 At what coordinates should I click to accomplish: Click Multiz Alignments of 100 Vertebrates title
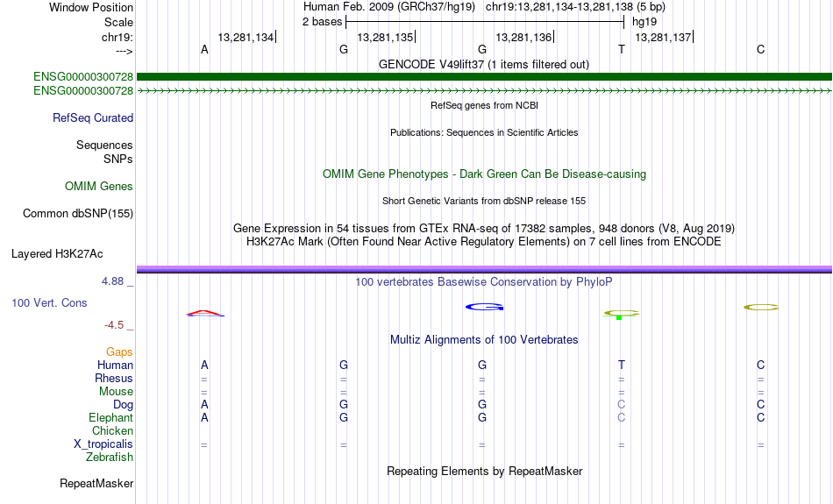click(x=484, y=340)
